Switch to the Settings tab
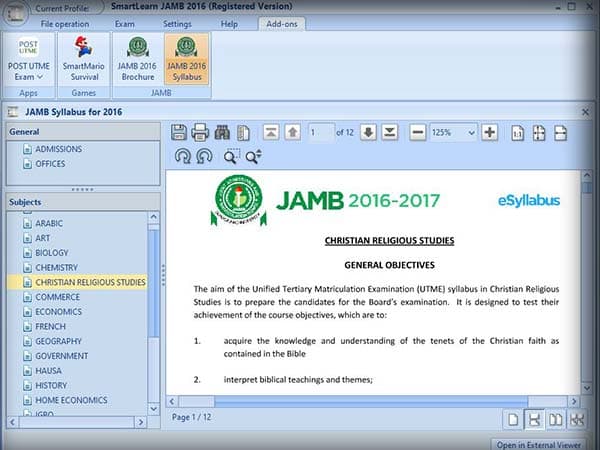Image resolution: width=600 pixels, height=450 pixels. pos(177,22)
